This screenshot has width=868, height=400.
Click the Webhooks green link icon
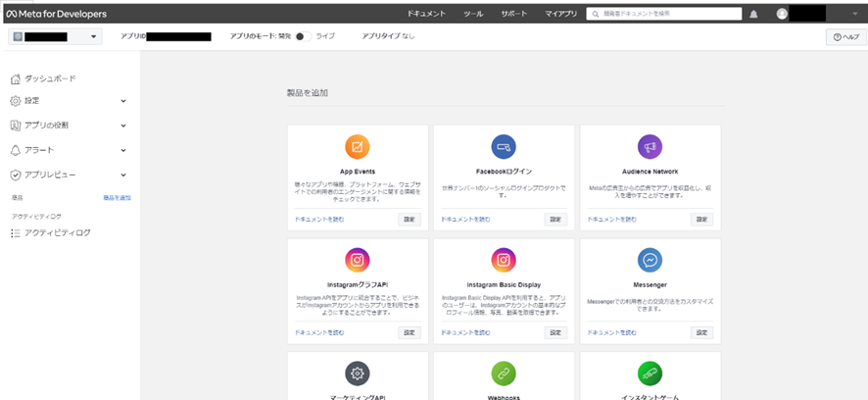click(x=504, y=374)
